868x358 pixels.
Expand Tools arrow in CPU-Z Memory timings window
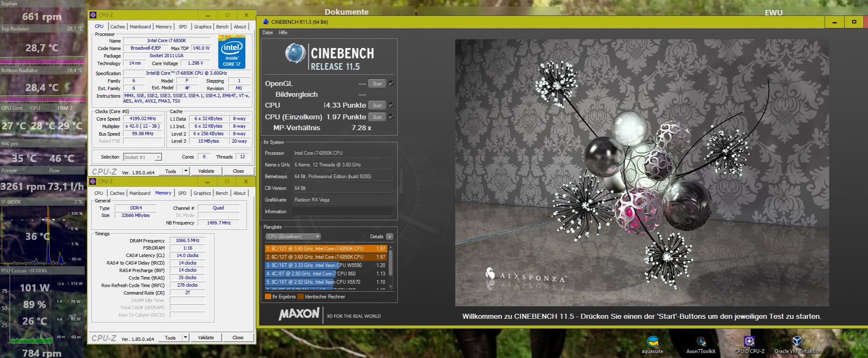coord(185,338)
